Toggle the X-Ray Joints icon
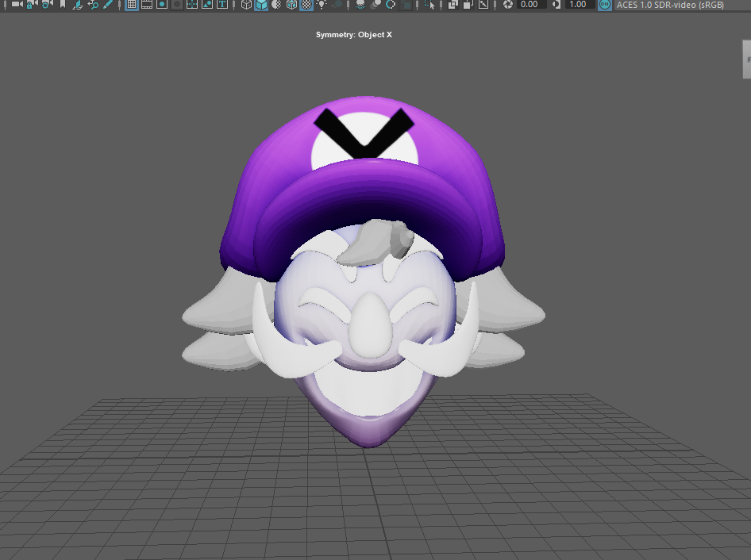This screenshot has width=751, height=560. pos(483,4)
